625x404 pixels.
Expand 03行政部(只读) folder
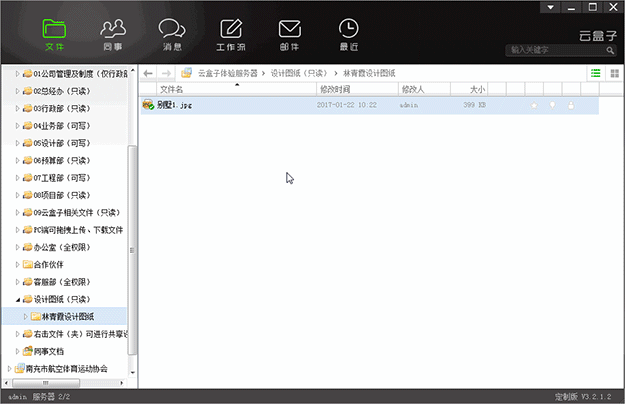point(17,108)
